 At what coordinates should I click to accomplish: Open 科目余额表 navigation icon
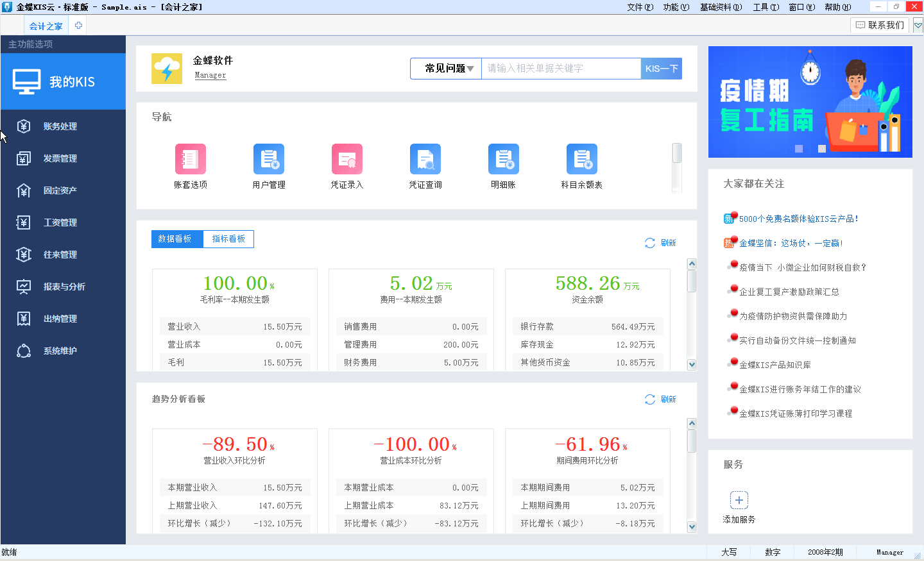[582, 159]
